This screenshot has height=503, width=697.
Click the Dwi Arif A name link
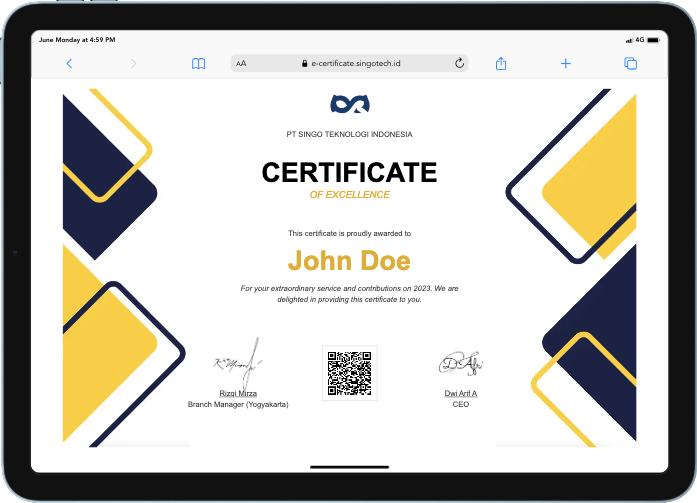coord(460,394)
